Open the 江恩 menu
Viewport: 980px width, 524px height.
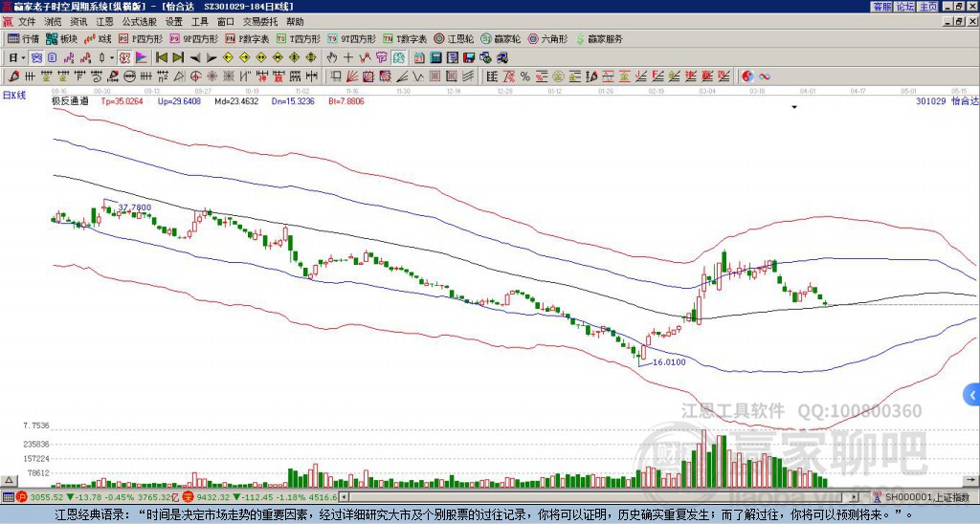pos(105,22)
